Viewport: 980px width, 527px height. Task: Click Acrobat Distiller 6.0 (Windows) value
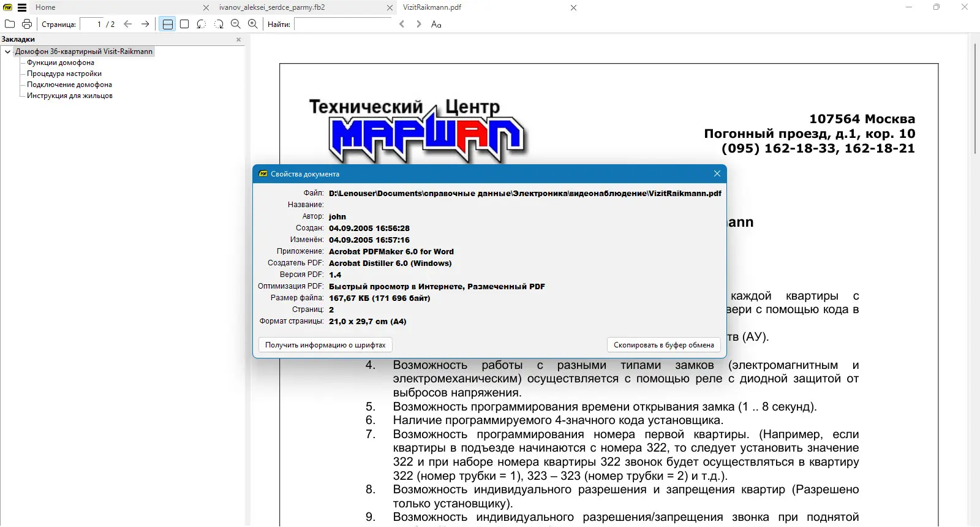pos(390,263)
